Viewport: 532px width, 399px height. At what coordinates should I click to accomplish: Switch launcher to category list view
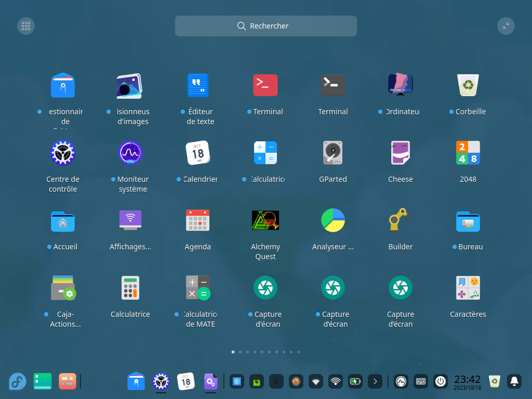point(26,26)
